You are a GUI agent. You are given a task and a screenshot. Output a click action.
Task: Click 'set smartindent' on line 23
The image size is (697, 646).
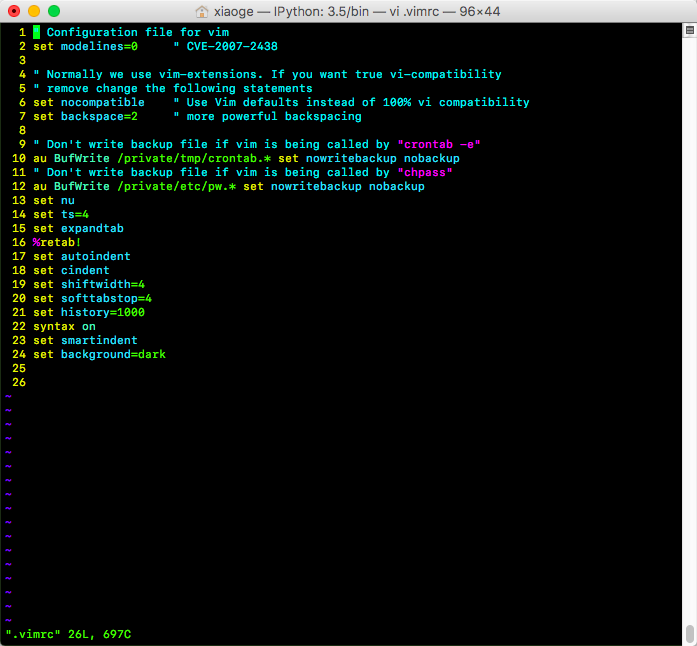(x=85, y=341)
